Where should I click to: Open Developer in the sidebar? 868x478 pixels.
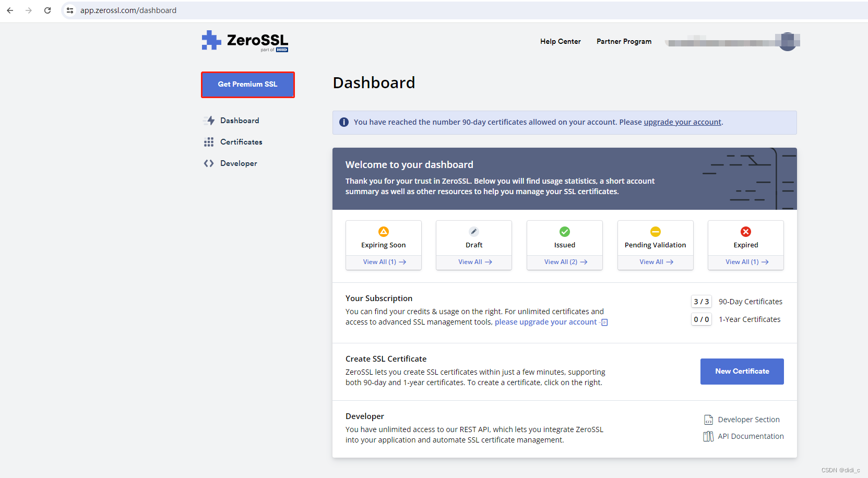coord(239,163)
